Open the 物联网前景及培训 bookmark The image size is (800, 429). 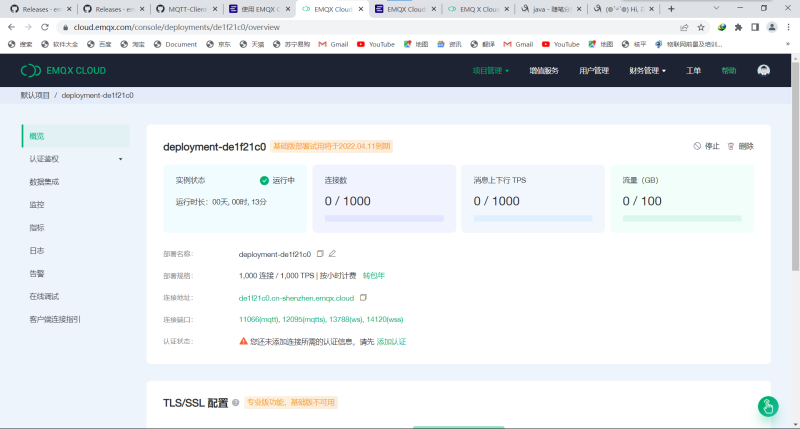(688, 44)
